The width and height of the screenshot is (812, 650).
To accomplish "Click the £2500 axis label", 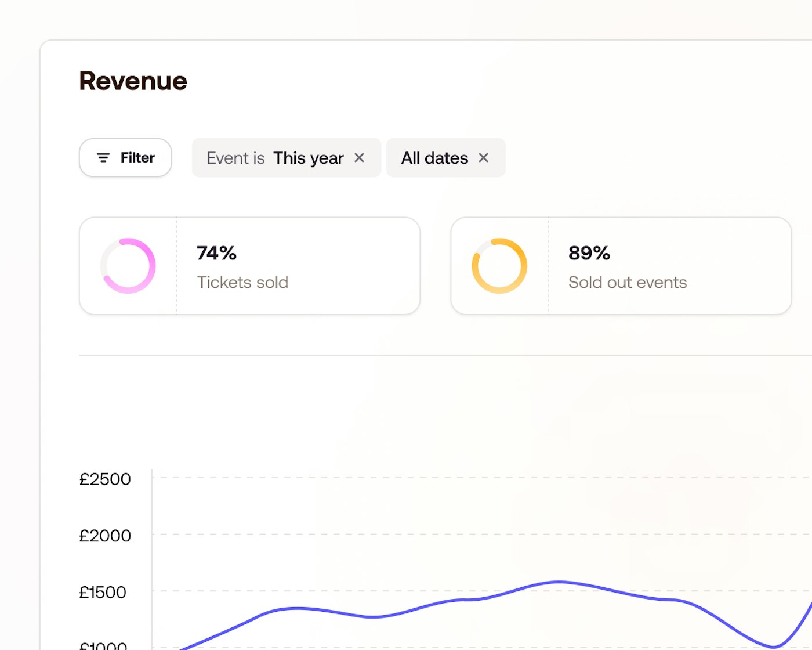I will [105, 479].
